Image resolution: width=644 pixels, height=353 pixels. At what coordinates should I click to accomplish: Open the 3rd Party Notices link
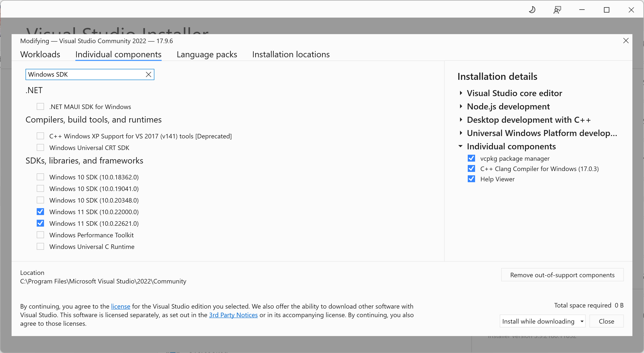233,315
